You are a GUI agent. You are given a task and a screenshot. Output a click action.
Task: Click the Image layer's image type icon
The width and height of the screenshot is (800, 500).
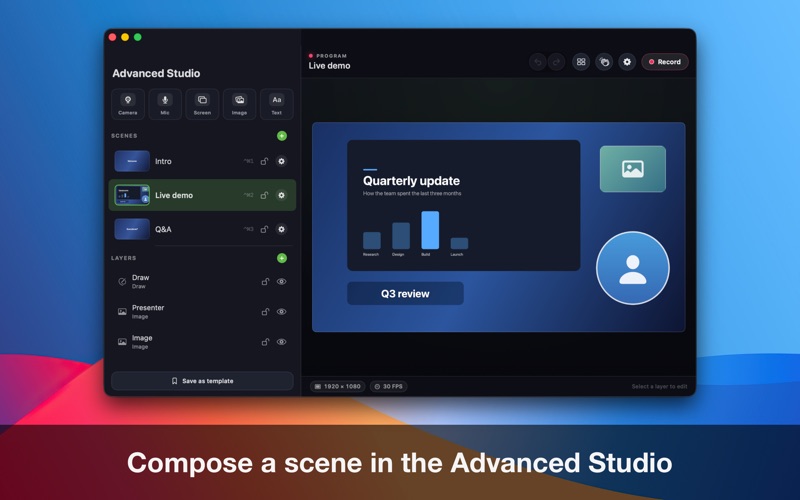point(122,342)
